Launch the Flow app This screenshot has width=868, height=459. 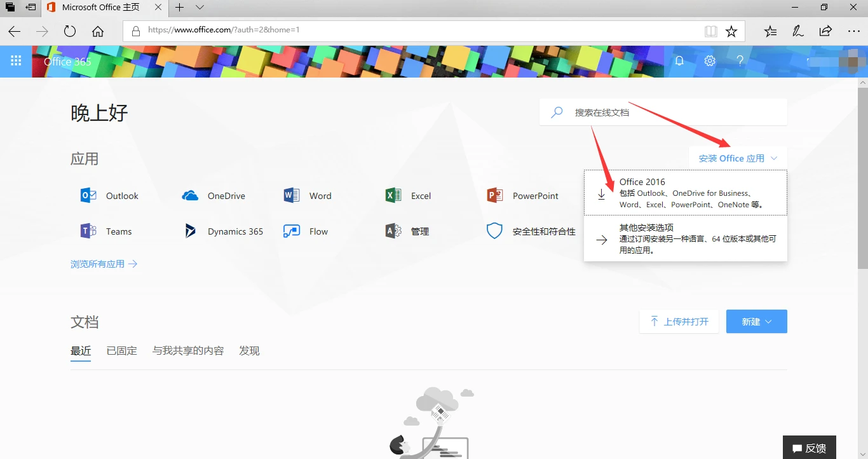pyautogui.click(x=306, y=231)
